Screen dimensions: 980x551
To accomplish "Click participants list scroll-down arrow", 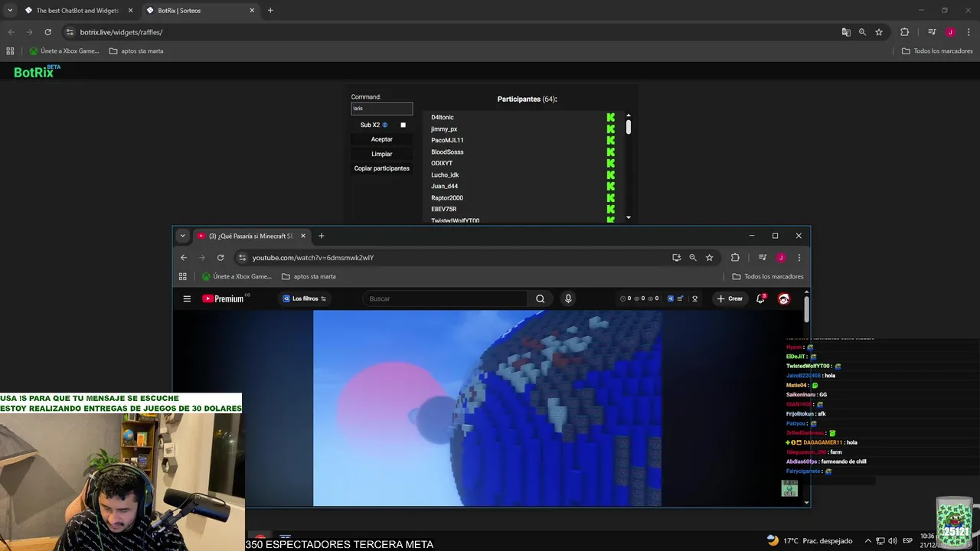I will point(629,217).
